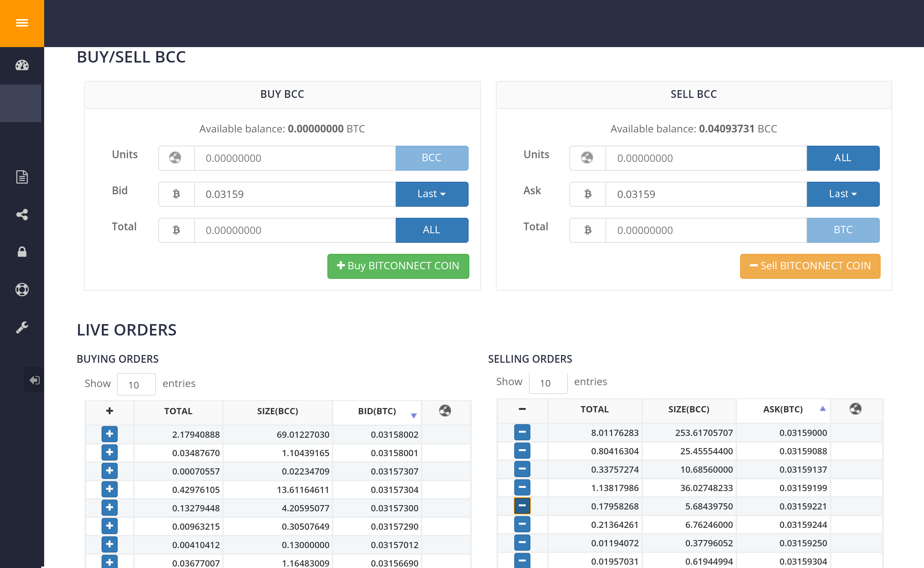Screen dimensions: 924x568
Task: Click the dashboard gauge sidebar icon
Action: click(x=22, y=65)
